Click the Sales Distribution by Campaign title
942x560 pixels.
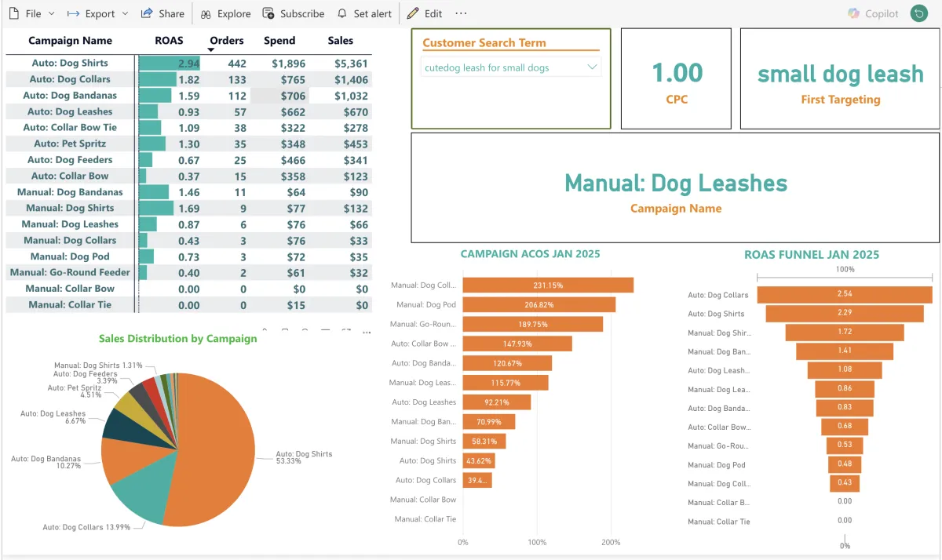pos(177,339)
